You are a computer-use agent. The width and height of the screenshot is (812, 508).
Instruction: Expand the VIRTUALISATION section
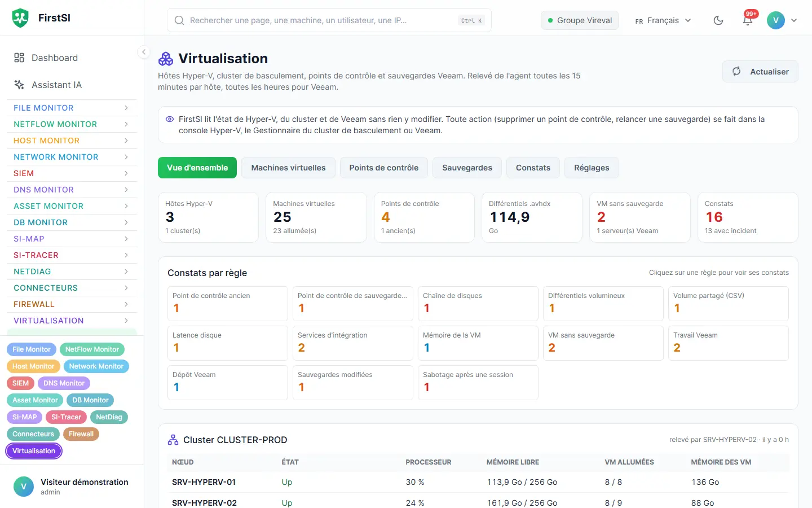coord(72,321)
